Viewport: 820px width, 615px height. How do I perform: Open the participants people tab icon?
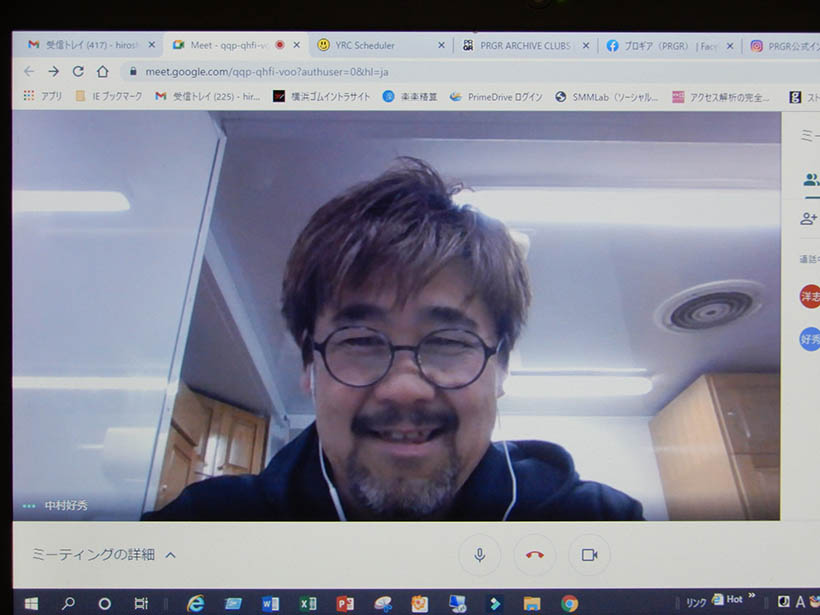810,180
